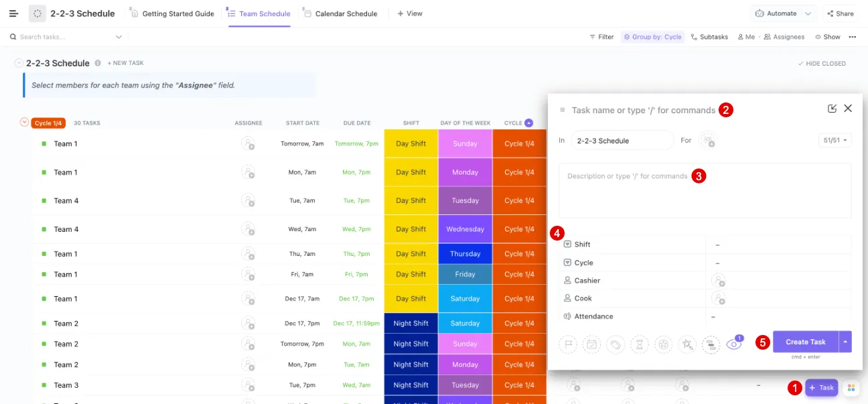Toggle watchers with the eye icon
Viewport: 868px width, 404px height.
coord(735,344)
